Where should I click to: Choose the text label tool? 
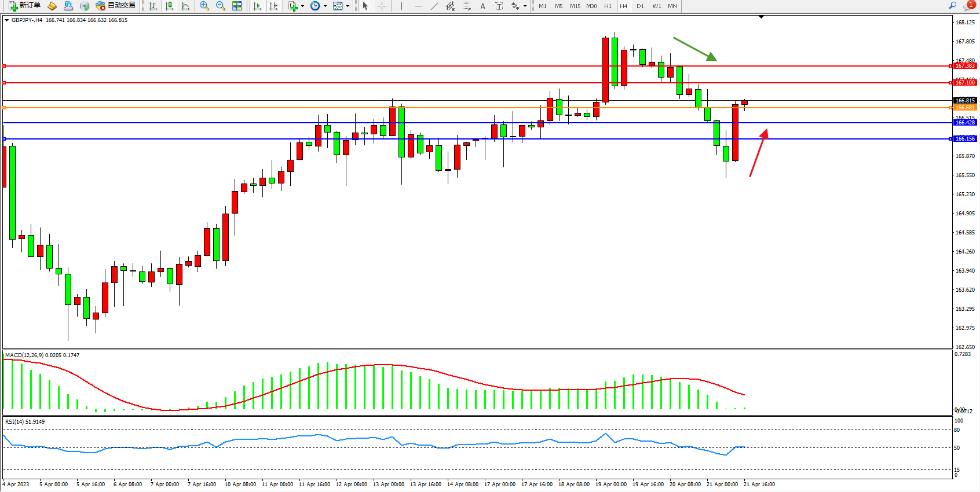482,6
